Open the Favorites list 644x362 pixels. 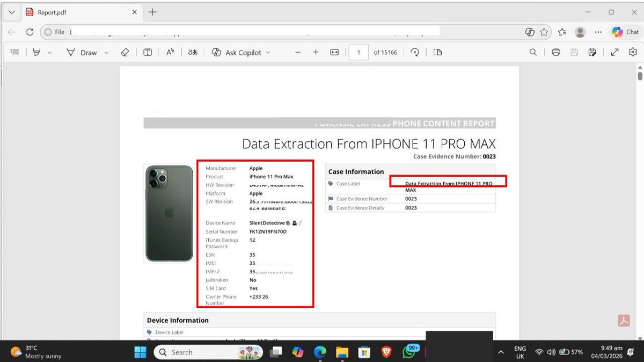[x=562, y=32]
